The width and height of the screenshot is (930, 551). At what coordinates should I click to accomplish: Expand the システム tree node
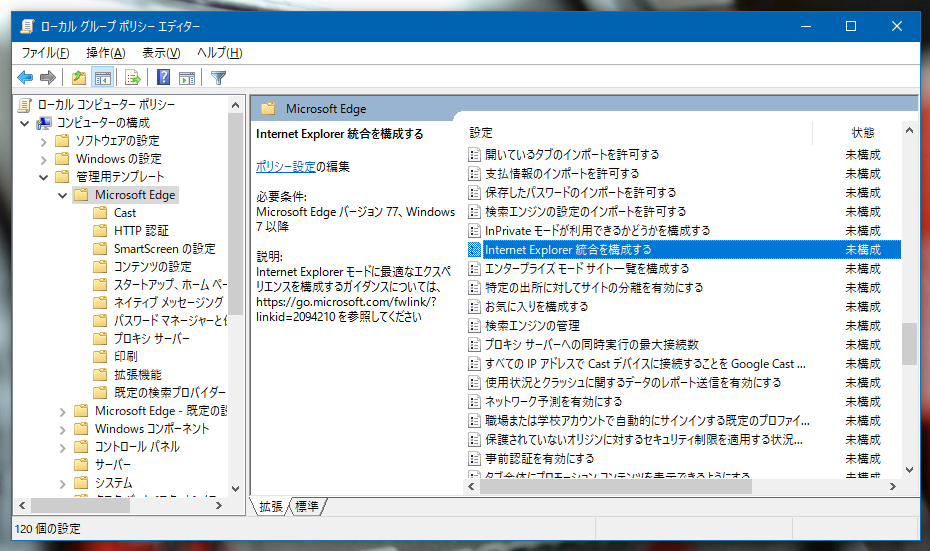(62, 483)
